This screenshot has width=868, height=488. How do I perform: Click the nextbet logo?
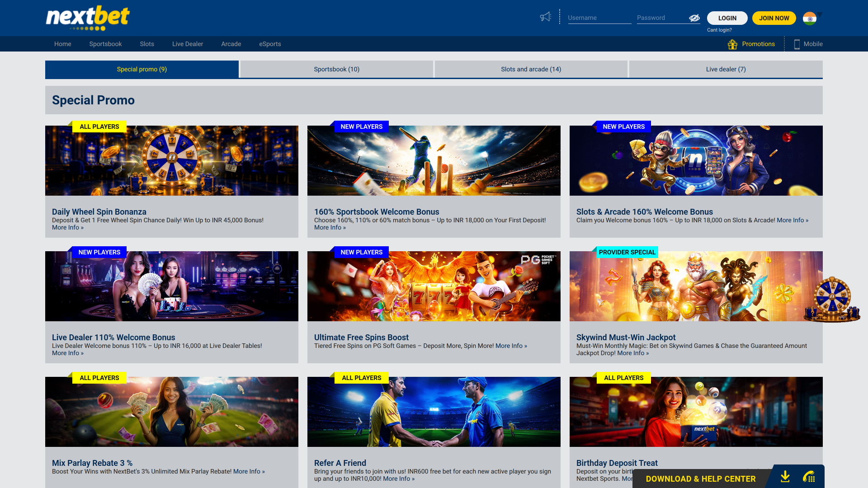[88, 18]
